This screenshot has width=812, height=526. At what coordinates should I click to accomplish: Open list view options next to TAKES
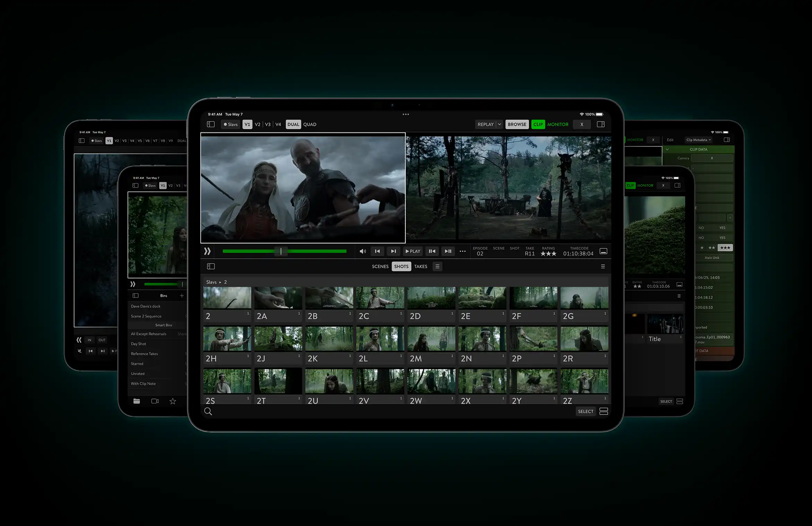pyautogui.click(x=437, y=266)
